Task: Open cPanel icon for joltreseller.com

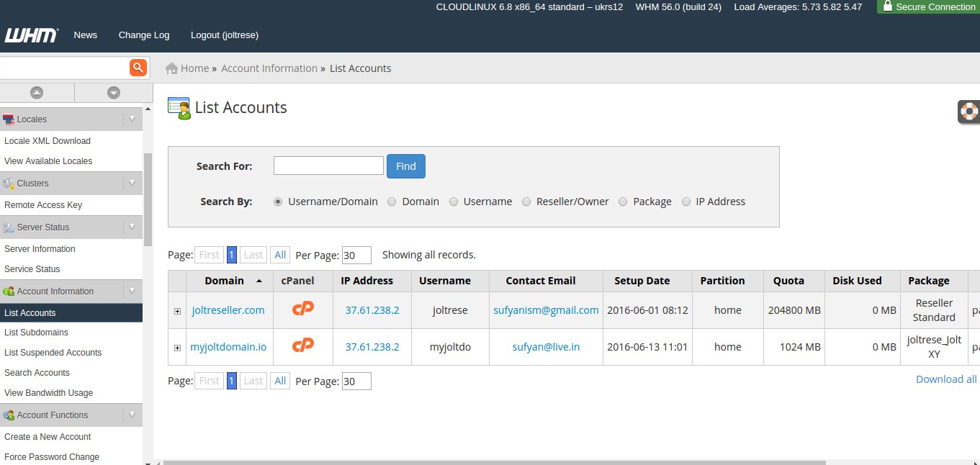Action: 302,310
